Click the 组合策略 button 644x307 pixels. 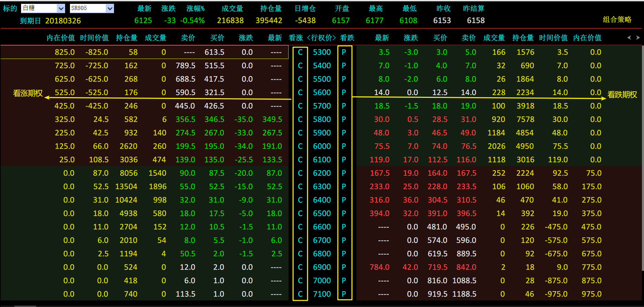tap(617, 20)
